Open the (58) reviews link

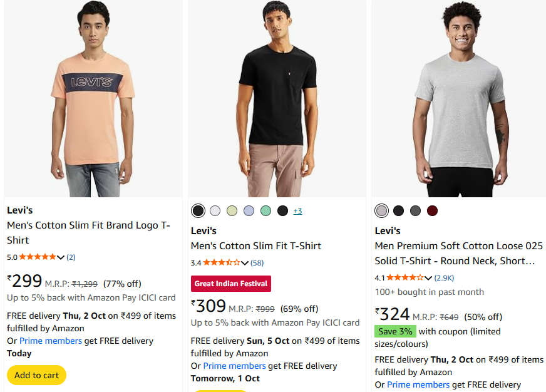[x=257, y=263]
